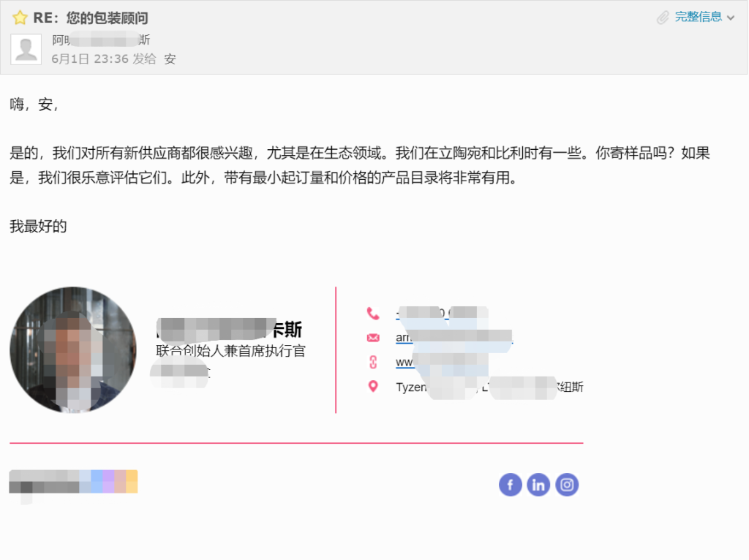Open the LinkedIn icon in the signature
Viewport: 749px width, 560px height.
538,485
